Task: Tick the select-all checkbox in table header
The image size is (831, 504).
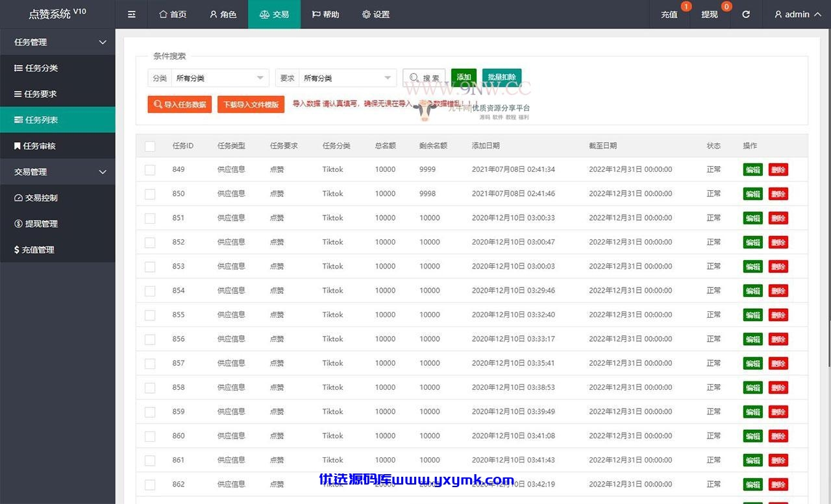Action: [150, 147]
